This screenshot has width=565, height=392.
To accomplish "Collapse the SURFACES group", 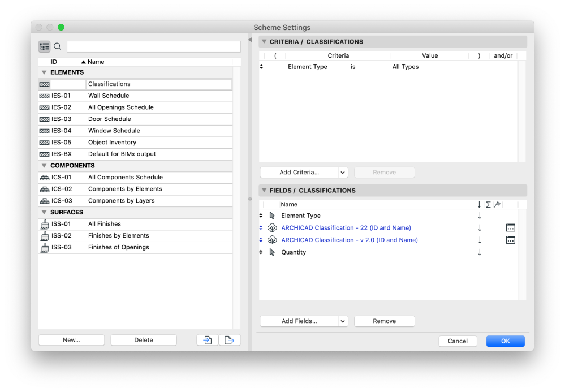I will coord(44,212).
